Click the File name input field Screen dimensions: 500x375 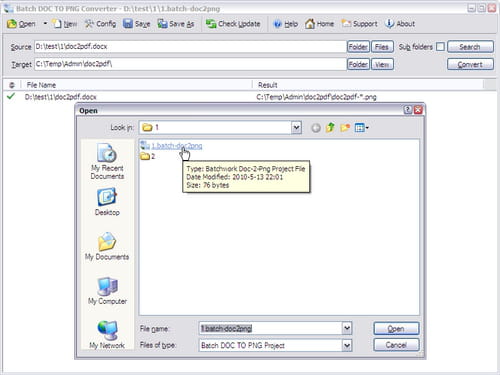pyautogui.click(x=270, y=329)
